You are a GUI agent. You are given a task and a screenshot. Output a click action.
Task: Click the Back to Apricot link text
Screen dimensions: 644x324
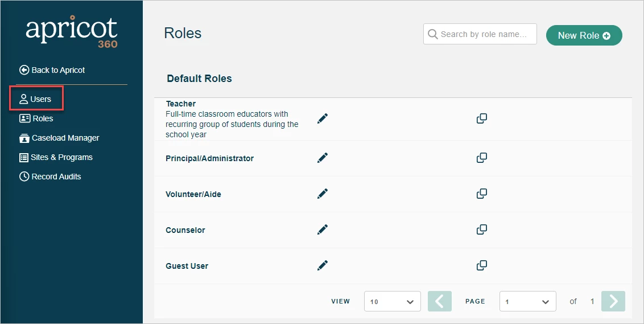click(58, 70)
